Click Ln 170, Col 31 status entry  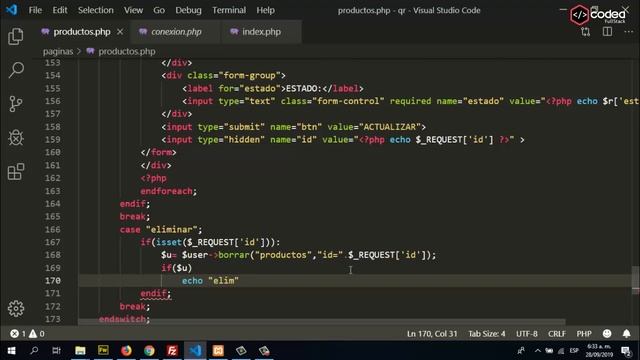click(x=432, y=334)
